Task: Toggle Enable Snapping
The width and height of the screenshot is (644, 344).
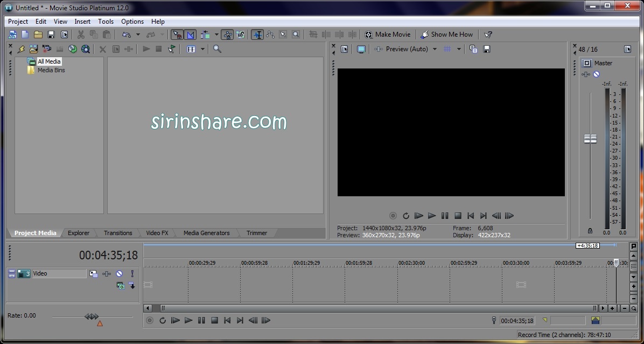Action: point(177,35)
